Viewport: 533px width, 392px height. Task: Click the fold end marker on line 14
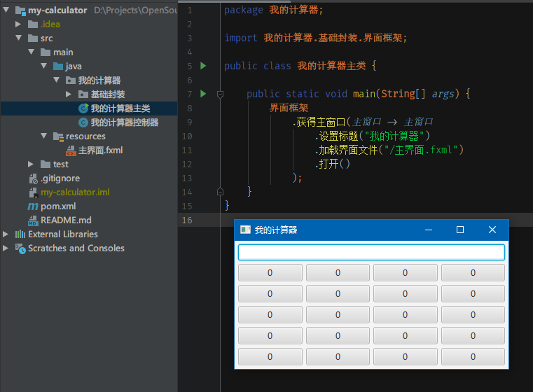(220, 192)
